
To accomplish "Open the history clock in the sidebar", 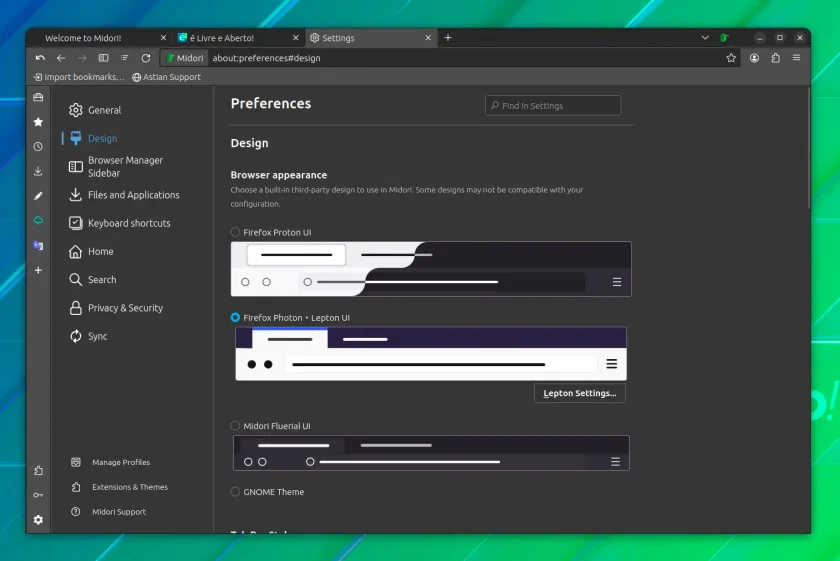I will pyautogui.click(x=38, y=147).
